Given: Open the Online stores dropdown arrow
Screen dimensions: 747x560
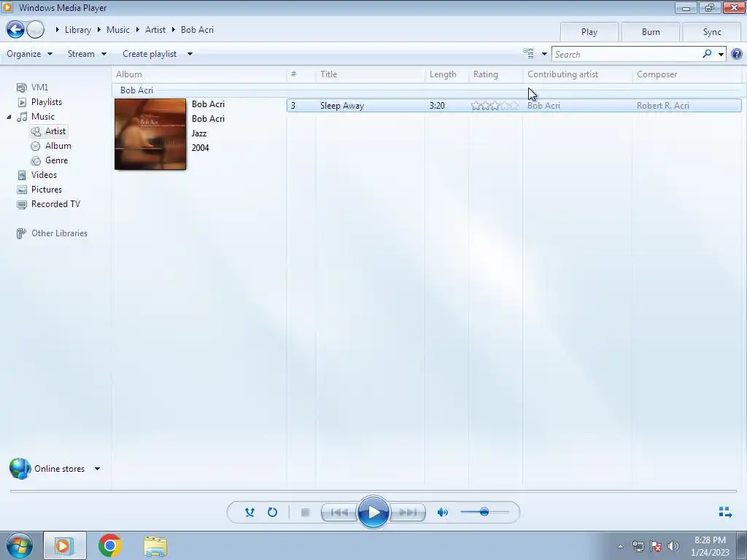Looking at the screenshot, I should pos(97,469).
